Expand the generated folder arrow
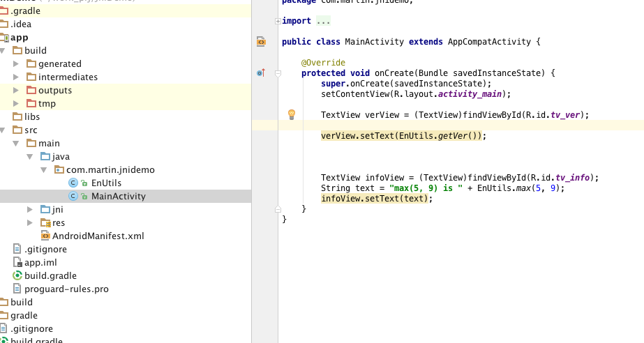The width and height of the screenshot is (644, 343). pyautogui.click(x=17, y=63)
